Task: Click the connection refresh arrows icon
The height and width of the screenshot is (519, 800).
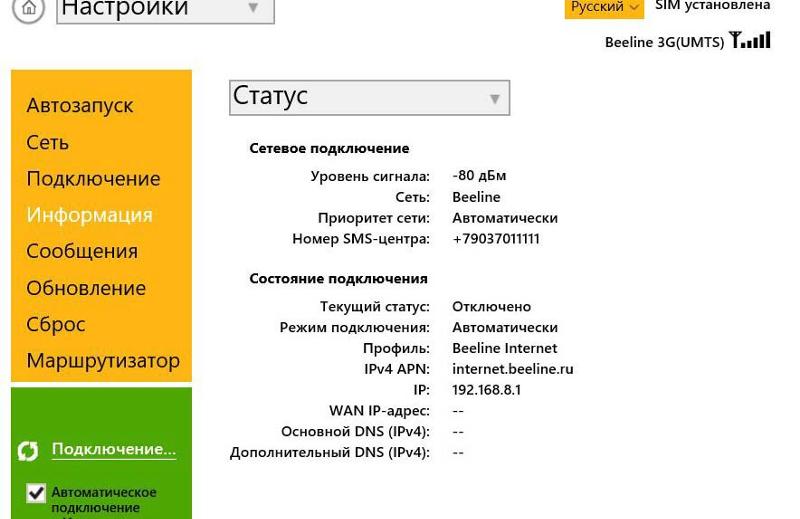Action: pos(28,451)
